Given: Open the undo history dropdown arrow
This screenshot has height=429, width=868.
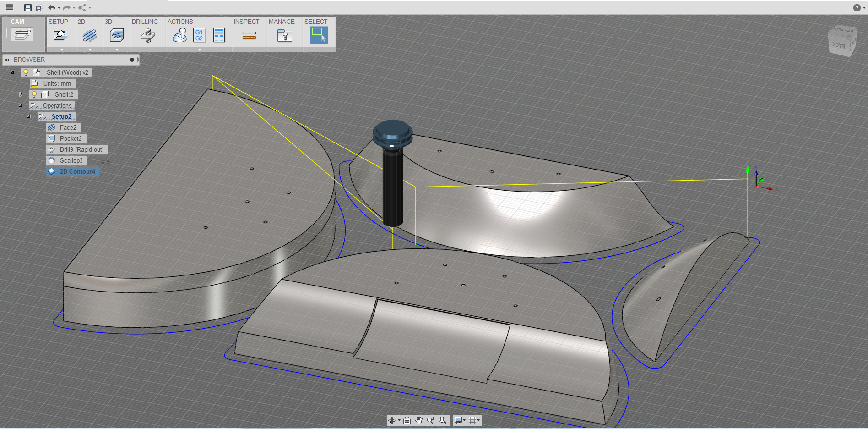Looking at the screenshot, I should 59,8.
